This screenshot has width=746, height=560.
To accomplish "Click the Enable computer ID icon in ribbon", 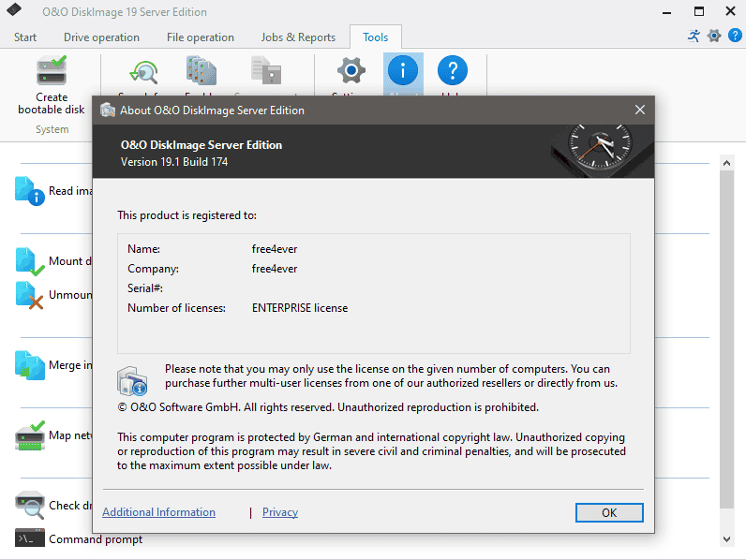I will click(201, 70).
